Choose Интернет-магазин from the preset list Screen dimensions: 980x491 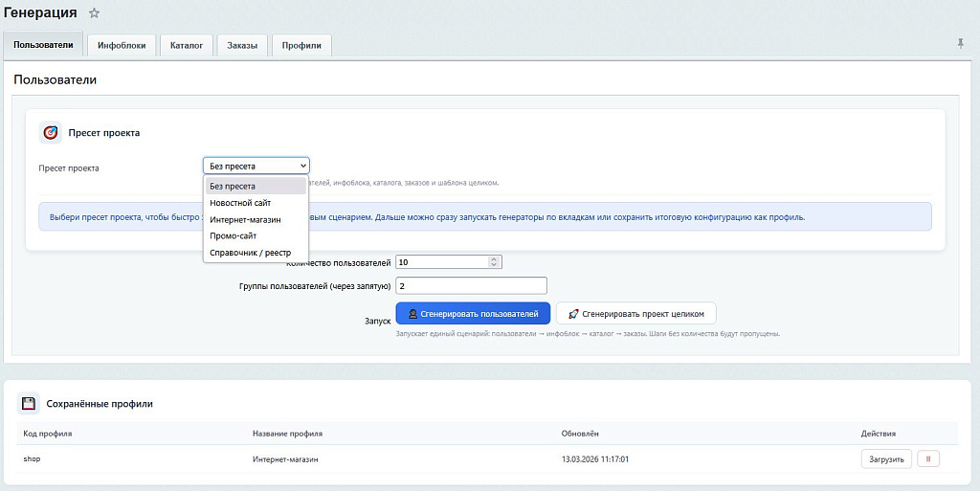(245, 219)
